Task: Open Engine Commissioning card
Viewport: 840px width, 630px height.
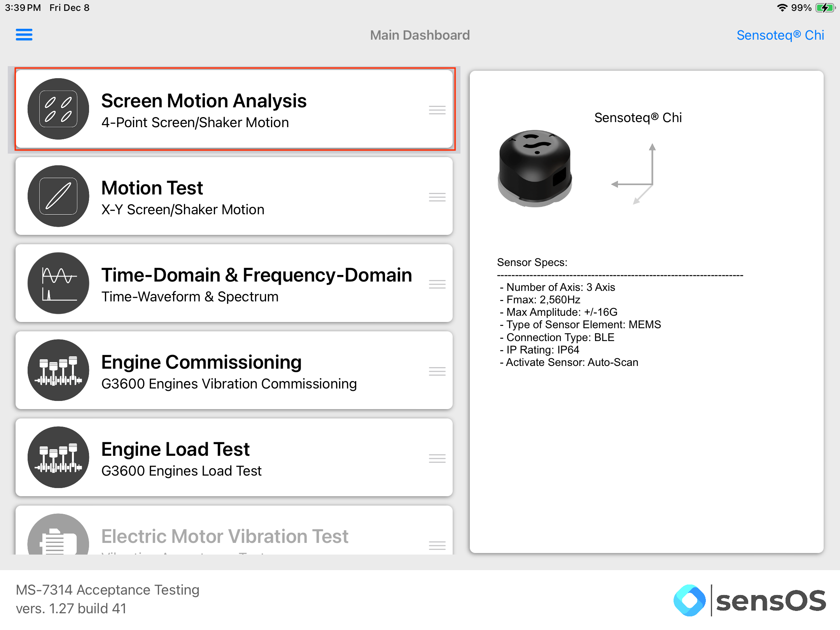Action: (234, 370)
